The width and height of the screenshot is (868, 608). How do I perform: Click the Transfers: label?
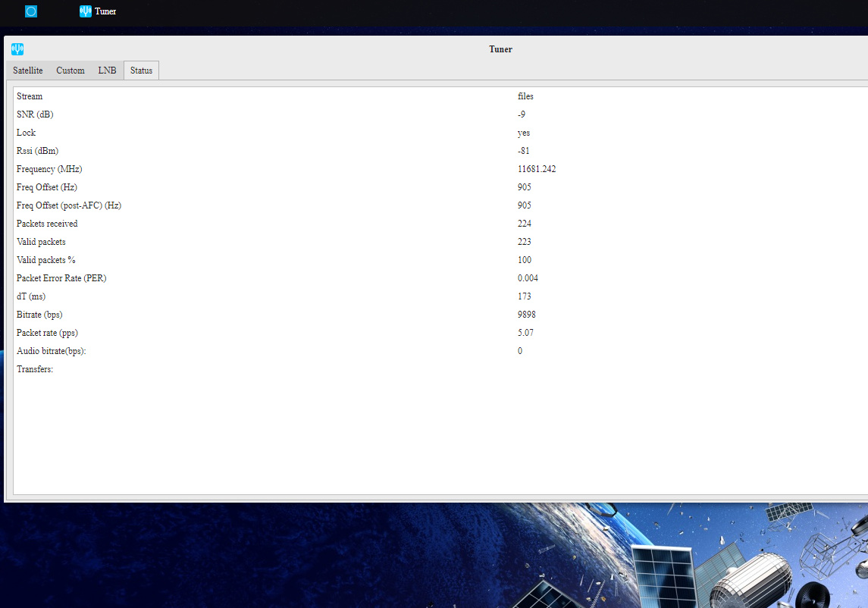[35, 369]
